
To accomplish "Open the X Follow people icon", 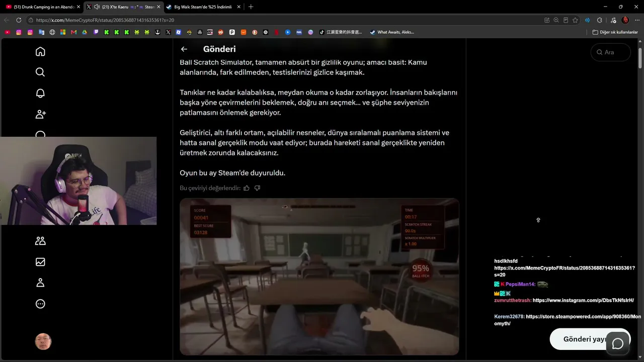I will pyautogui.click(x=40, y=115).
